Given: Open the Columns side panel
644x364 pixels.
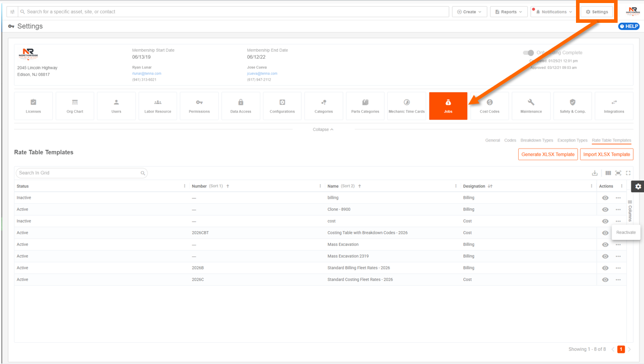Looking at the screenshot, I should pyautogui.click(x=630, y=211).
